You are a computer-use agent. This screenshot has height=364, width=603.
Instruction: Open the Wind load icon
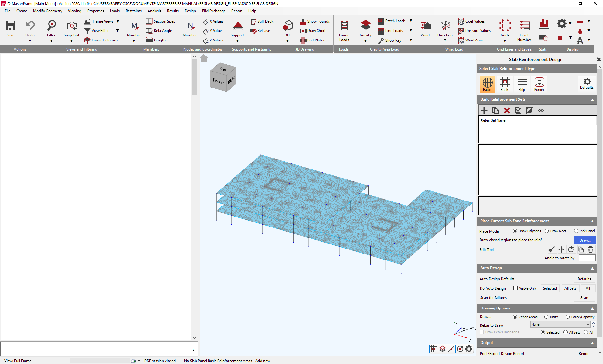click(425, 28)
